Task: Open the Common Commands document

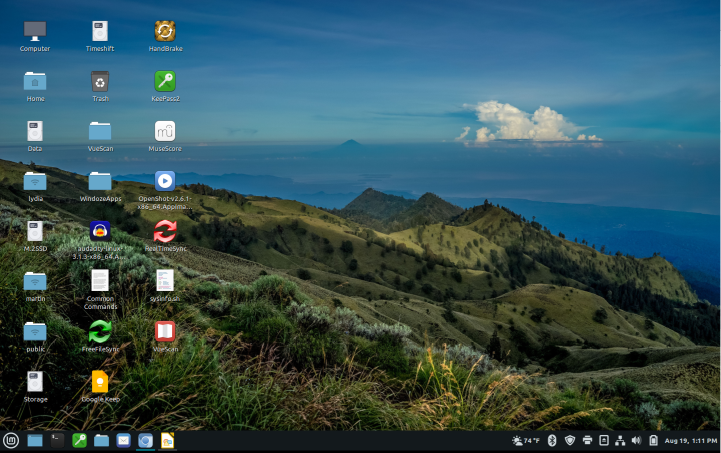Action: 100,281
